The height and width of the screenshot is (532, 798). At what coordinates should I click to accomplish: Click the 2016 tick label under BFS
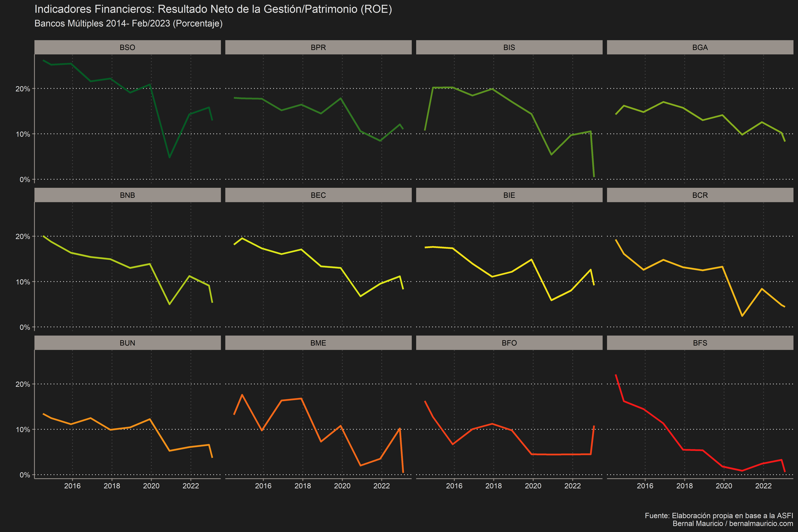(x=645, y=486)
